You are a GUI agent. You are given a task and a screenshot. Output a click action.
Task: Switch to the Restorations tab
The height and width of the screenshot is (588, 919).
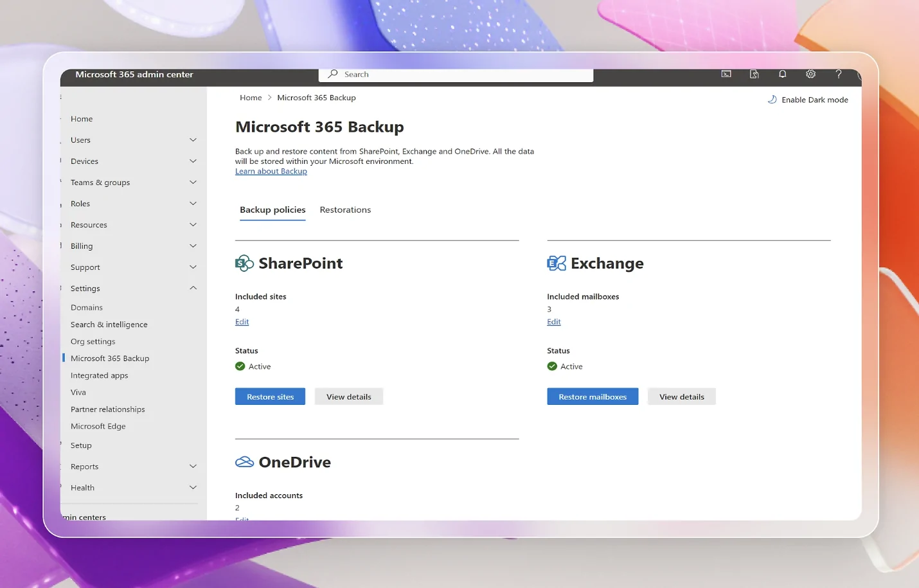(345, 209)
